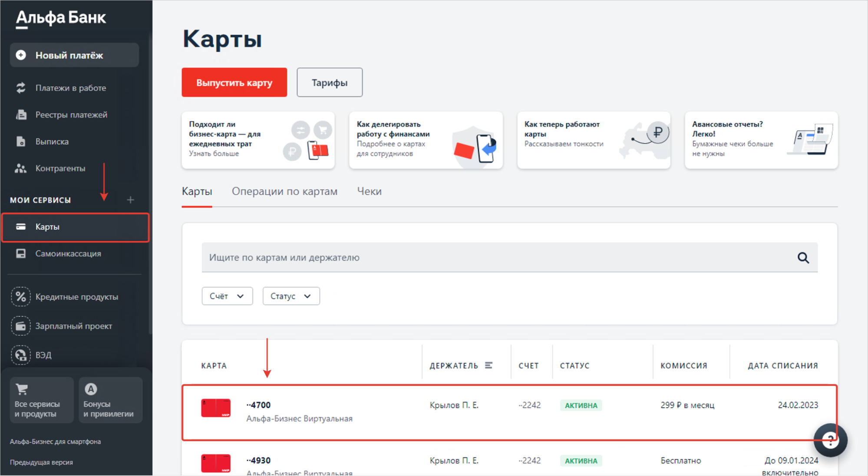This screenshot has height=476, width=868.
Task: Click the Самоинкассация icon
Action: tap(21, 253)
